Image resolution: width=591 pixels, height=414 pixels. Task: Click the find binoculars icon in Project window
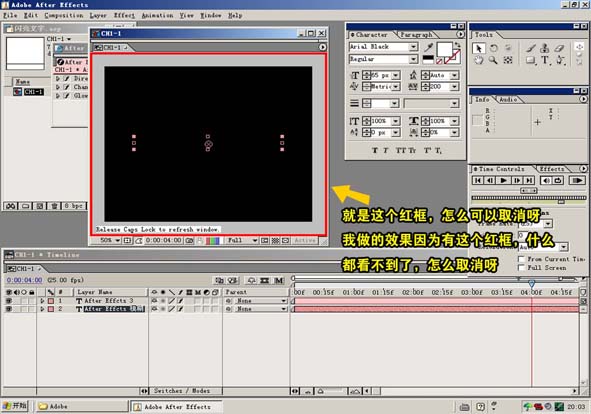click(11, 206)
